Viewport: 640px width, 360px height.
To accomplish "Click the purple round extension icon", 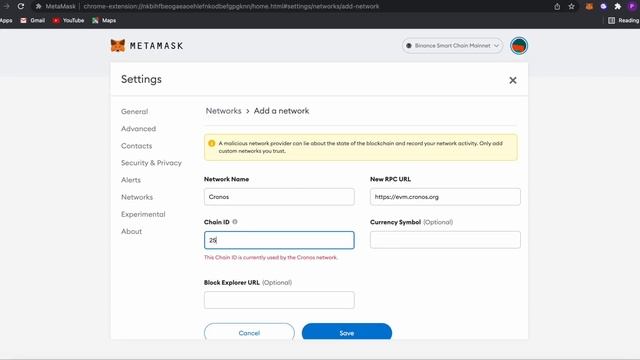I will coord(603,6).
